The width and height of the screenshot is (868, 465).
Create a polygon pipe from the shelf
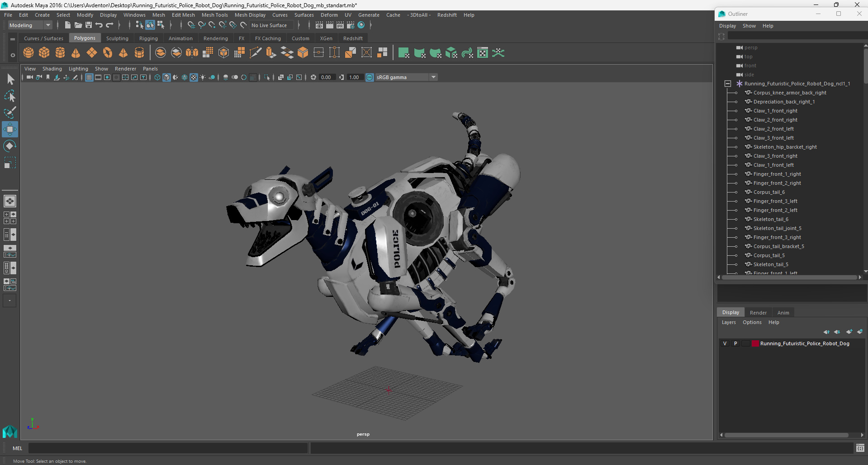tap(139, 53)
